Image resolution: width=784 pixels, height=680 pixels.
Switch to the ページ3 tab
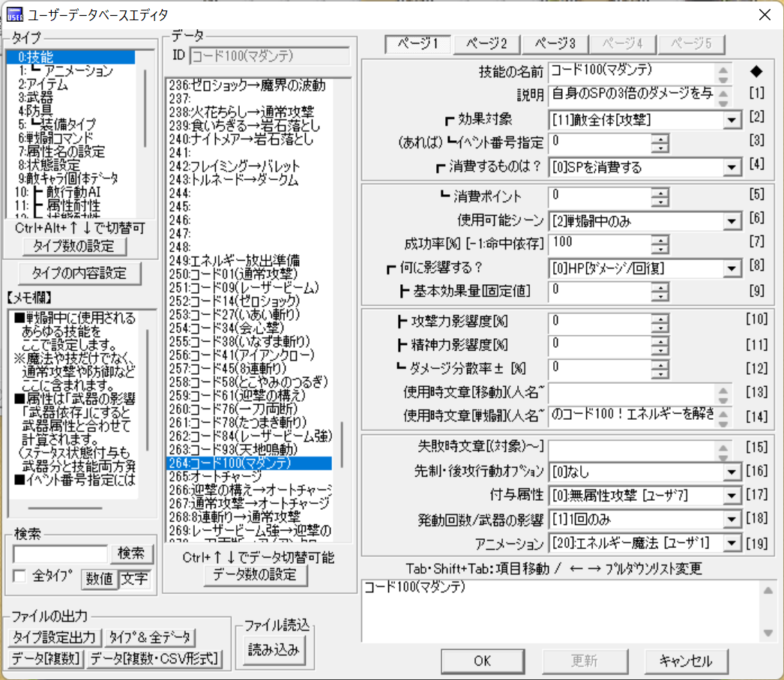tap(555, 44)
